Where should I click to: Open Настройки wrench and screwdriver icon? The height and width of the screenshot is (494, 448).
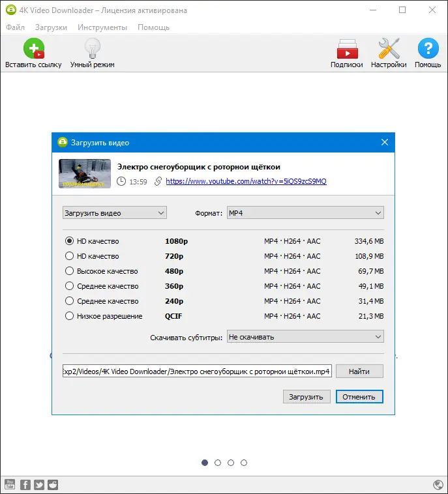[x=389, y=48]
